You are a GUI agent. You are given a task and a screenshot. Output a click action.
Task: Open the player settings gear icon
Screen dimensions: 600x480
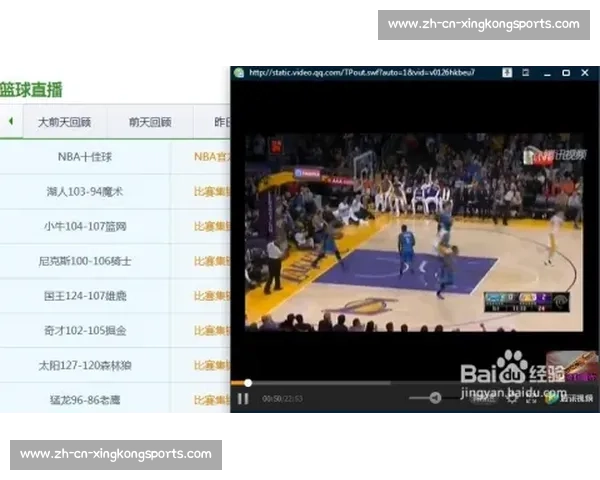coord(512,398)
